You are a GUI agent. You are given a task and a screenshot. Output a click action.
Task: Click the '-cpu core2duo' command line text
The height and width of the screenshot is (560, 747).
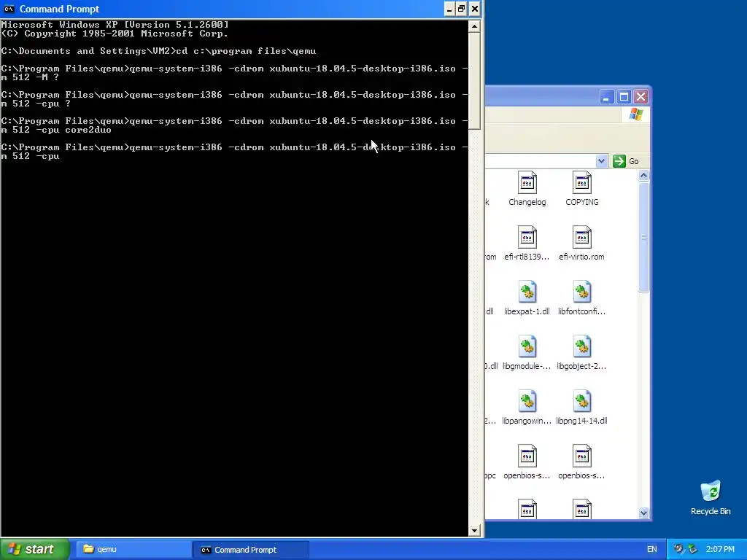click(x=74, y=130)
